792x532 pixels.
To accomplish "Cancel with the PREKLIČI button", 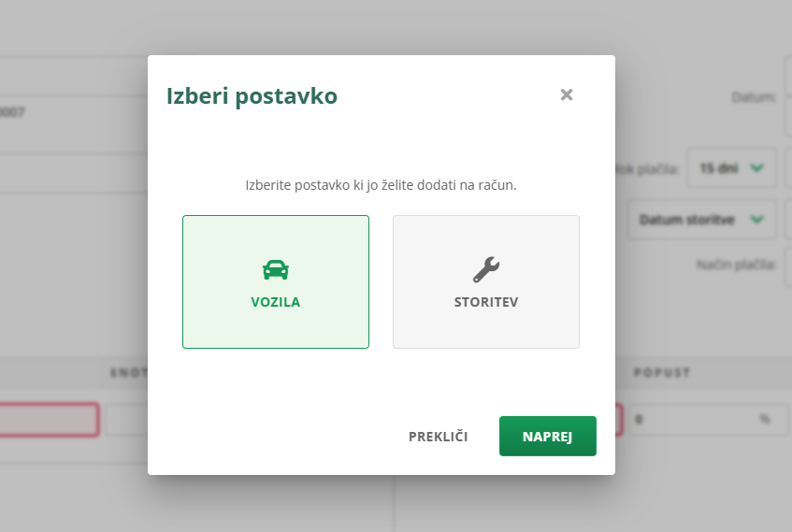I will tap(438, 437).
